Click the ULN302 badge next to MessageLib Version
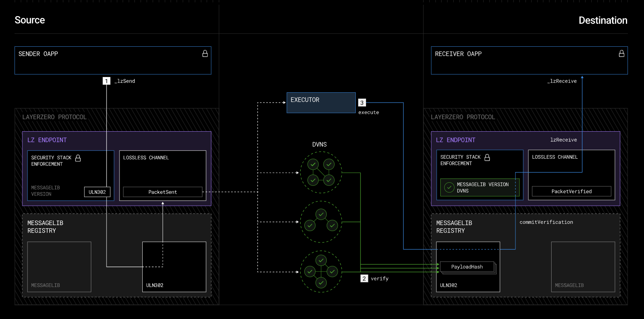Viewport: 644px width, 319px height. [97, 192]
